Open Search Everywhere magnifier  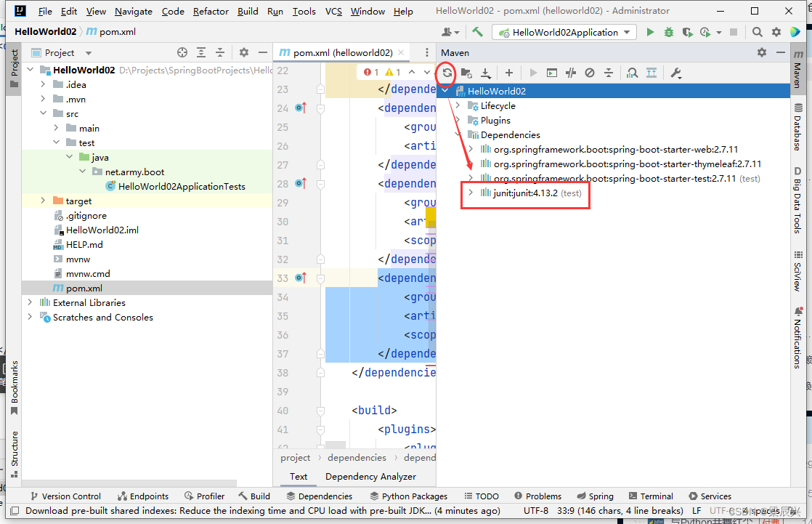click(757, 32)
